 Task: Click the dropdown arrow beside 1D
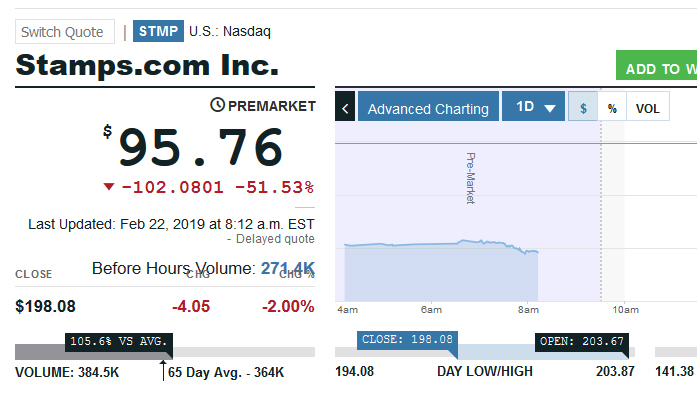click(550, 108)
